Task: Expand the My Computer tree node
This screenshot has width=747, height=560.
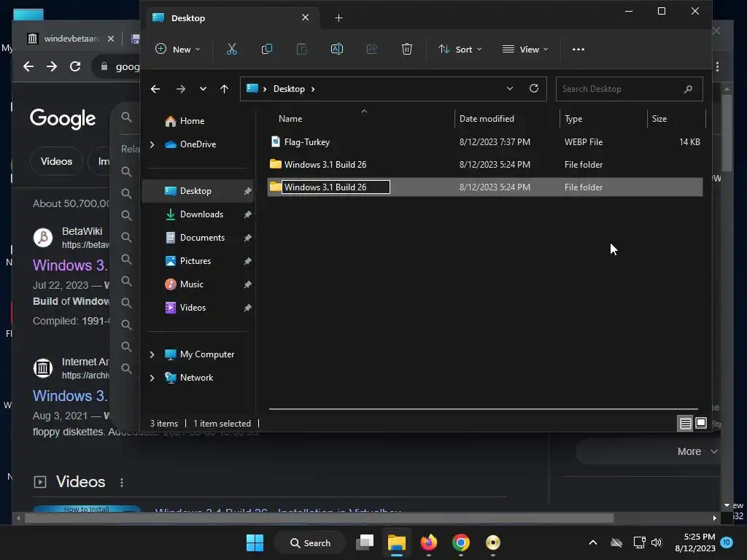Action: (x=152, y=354)
